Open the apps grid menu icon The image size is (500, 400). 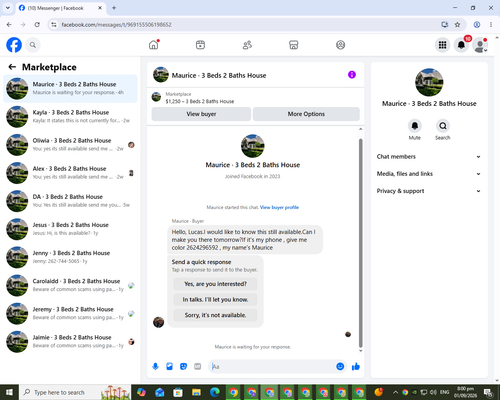[x=442, y=45]
